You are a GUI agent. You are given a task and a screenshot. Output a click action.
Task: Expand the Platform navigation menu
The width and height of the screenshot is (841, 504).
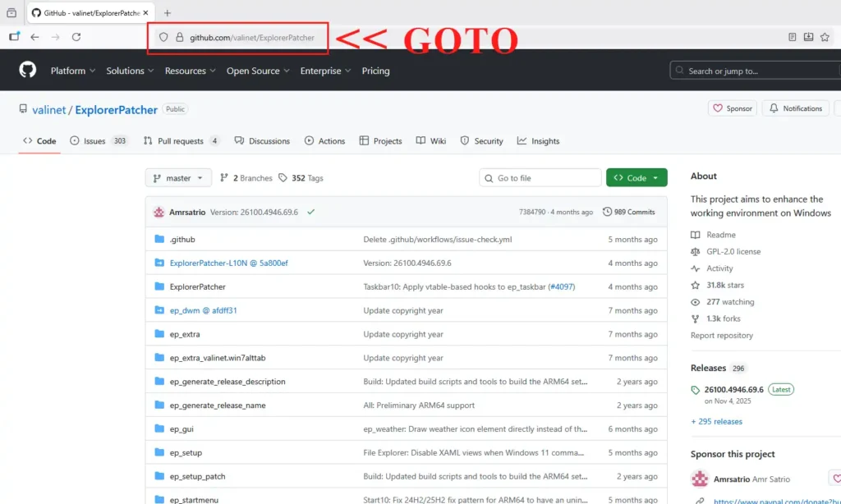[x=72, y=71]
